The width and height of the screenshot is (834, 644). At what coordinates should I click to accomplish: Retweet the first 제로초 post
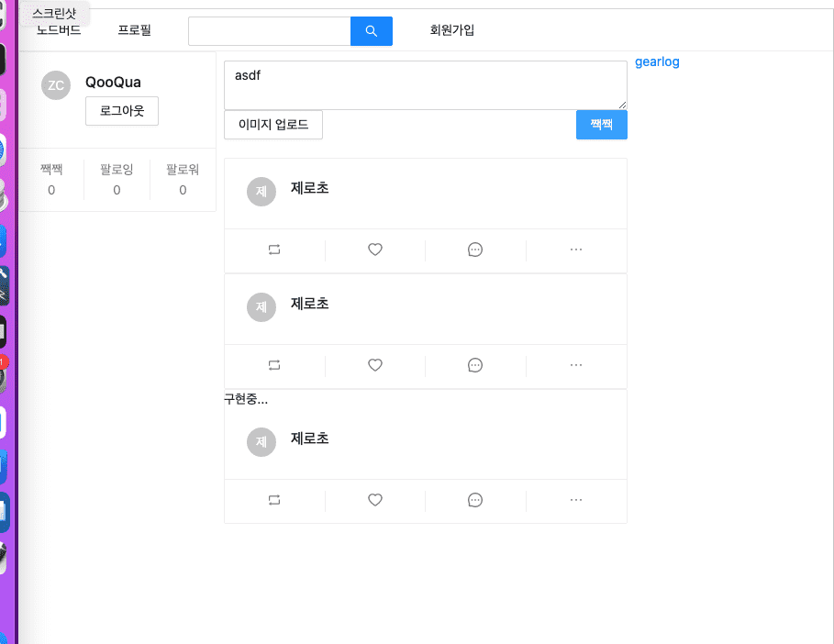tap(274, 250)
